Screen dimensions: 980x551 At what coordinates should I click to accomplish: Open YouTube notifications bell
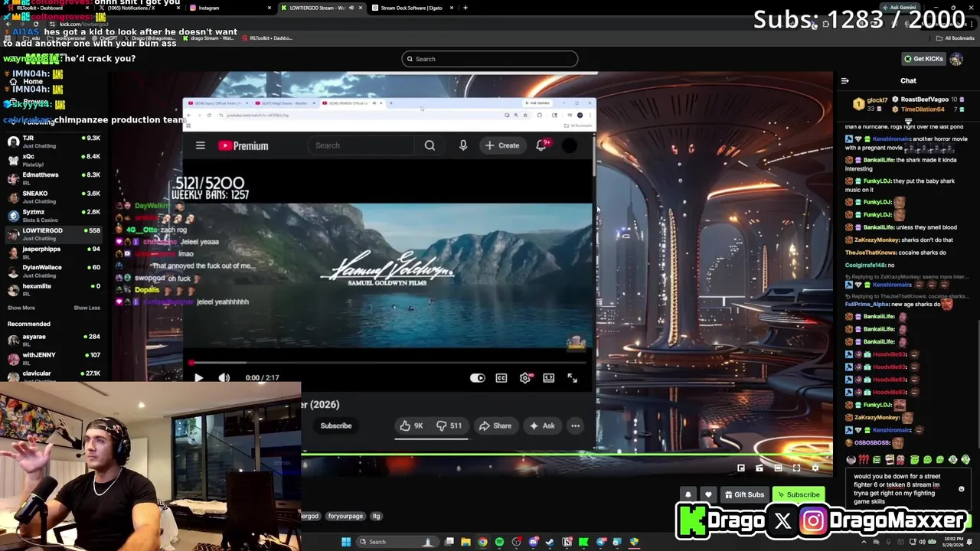(x=541, y=145)
